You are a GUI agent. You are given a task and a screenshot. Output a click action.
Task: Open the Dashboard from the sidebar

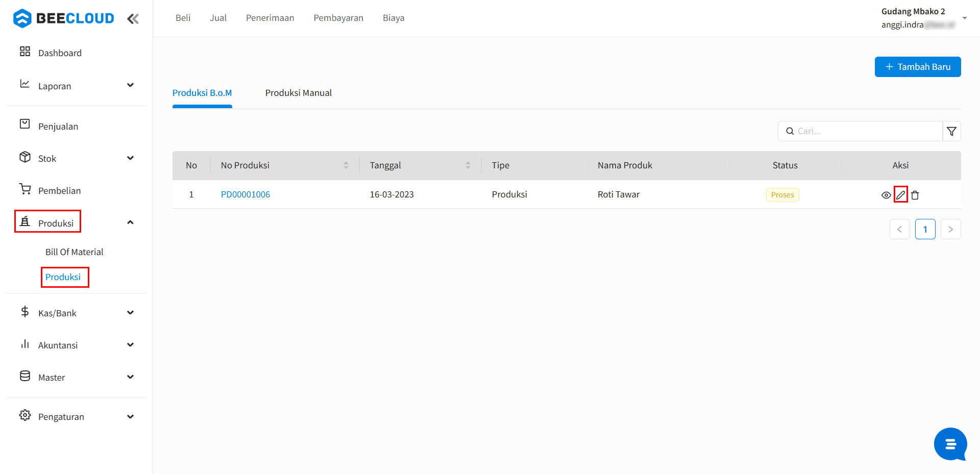(x=59, y=53)
